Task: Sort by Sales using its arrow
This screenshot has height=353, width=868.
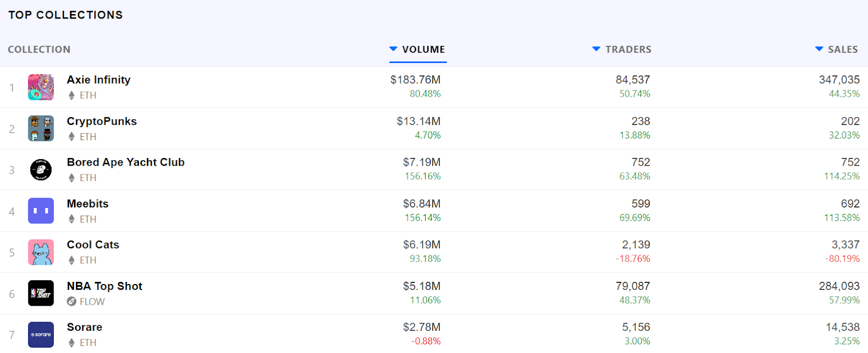Action: [819, 49]
